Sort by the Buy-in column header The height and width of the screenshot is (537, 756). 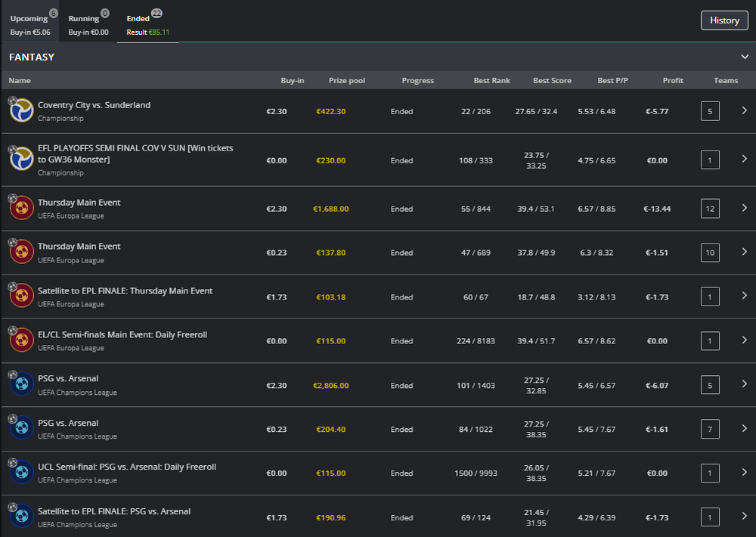[x=292, y=81]
